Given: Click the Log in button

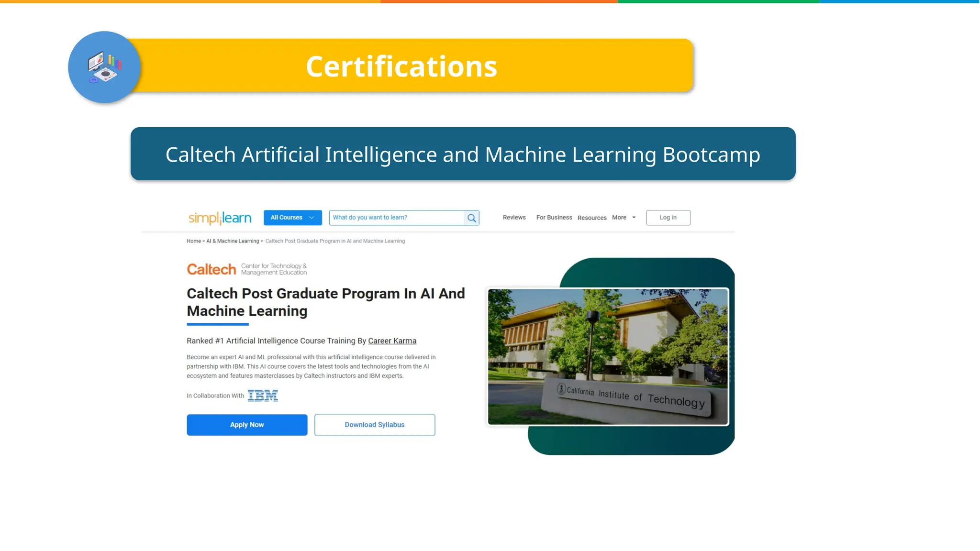Looking at the screenshot, I should coord(668,218).
